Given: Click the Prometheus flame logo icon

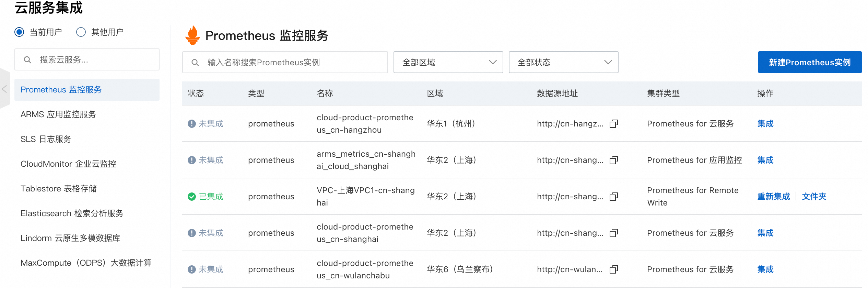Looking at the screenshot, I should pos(192,35).
